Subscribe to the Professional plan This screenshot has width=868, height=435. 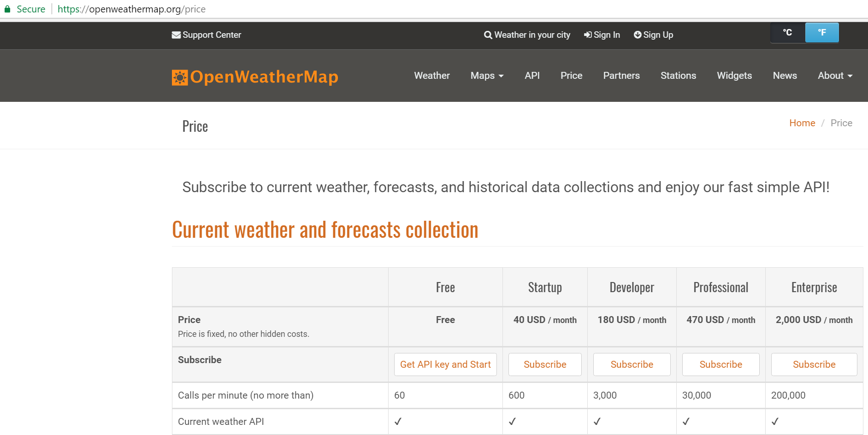[720, 364]
